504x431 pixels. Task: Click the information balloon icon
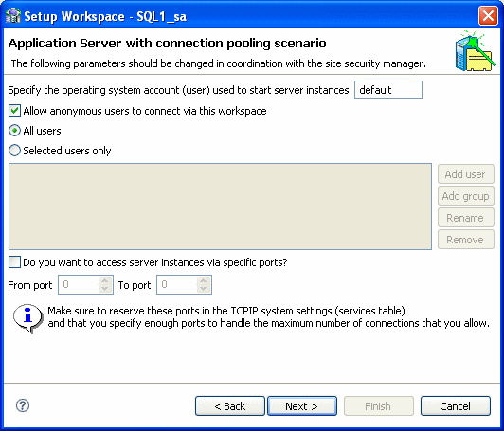coord(28,318)
